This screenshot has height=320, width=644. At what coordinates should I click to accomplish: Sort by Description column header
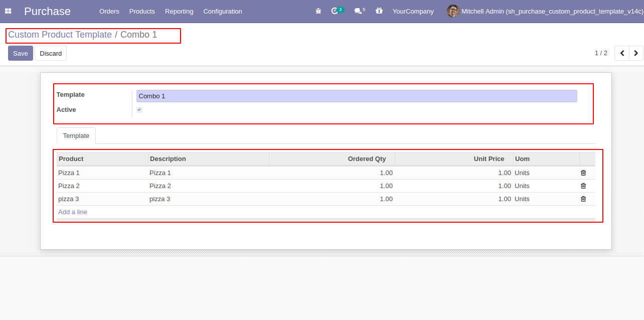209,159
